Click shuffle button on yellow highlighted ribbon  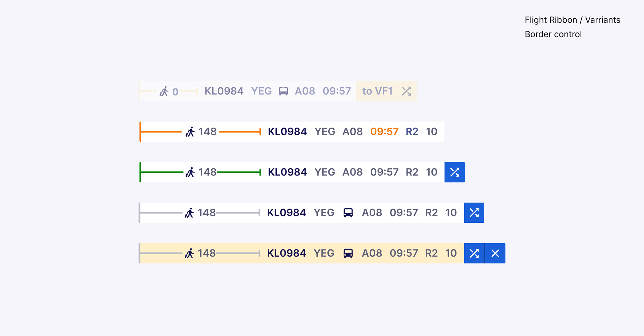click(474, 253)
